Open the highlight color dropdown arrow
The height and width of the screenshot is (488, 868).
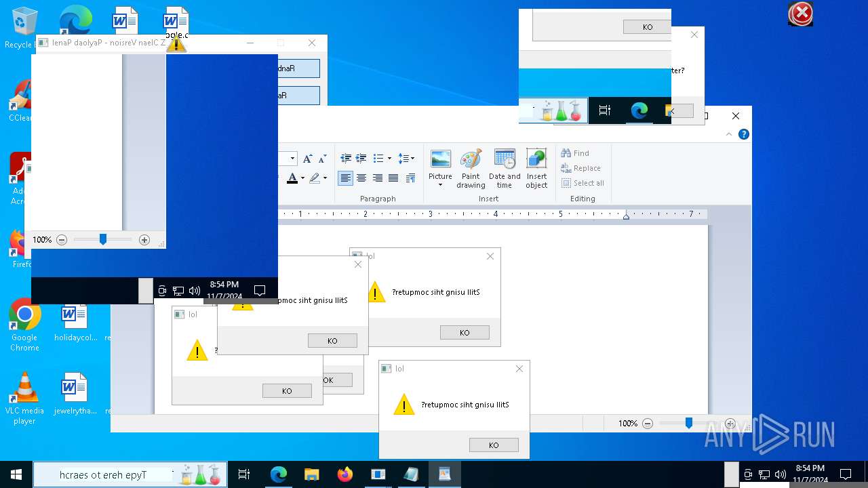(325, 178)
